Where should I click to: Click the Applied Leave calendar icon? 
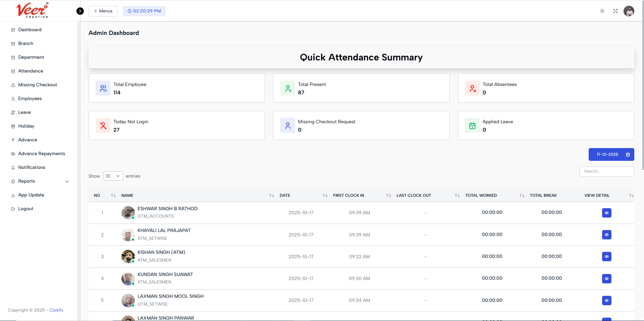tap(472, 126)
